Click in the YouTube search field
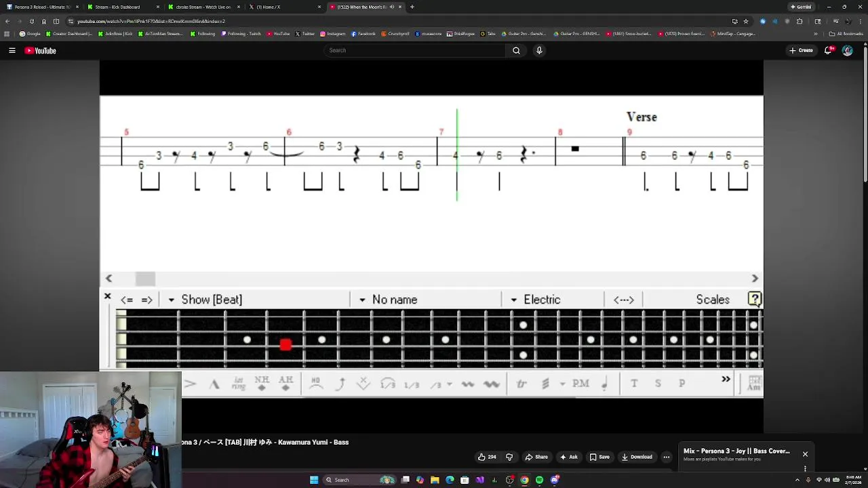 (415, 50)
